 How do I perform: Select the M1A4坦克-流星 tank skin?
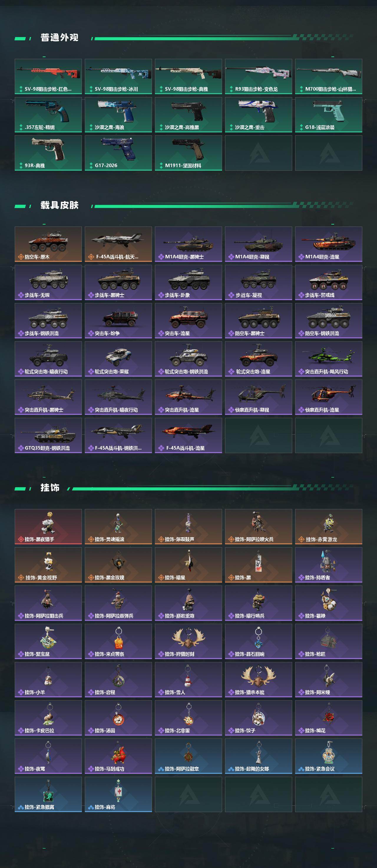pyautogui.click(x=328, y=244)
